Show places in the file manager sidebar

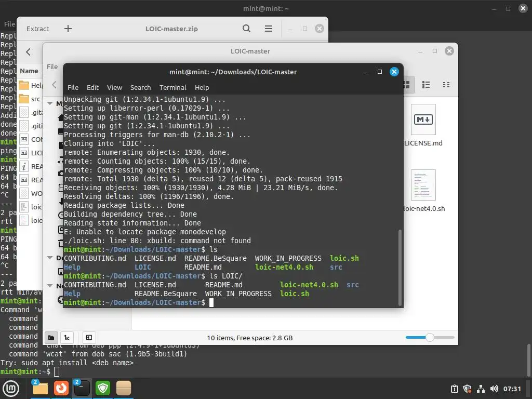[x=51, y=338]
